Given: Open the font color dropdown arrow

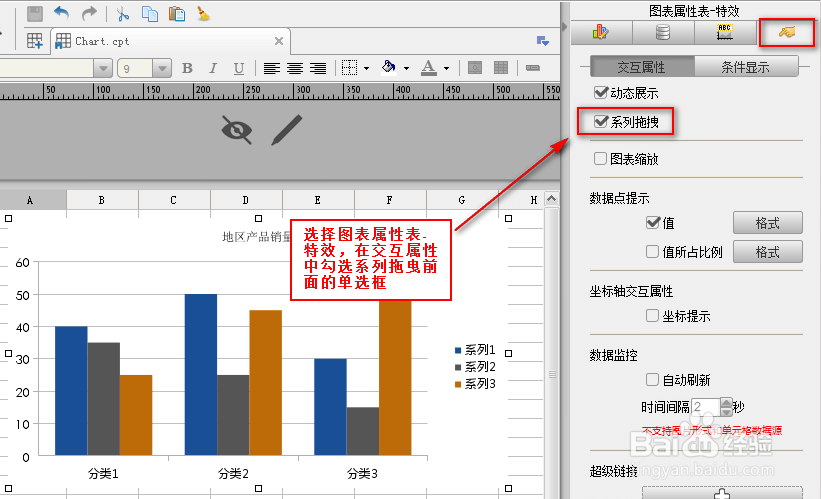Looking at the screenshot, I should (446, 68).
